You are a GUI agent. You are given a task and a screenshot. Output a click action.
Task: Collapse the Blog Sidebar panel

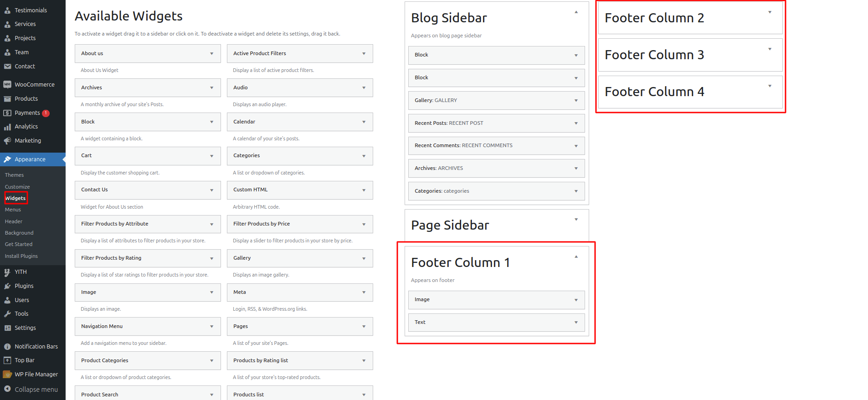576,11
